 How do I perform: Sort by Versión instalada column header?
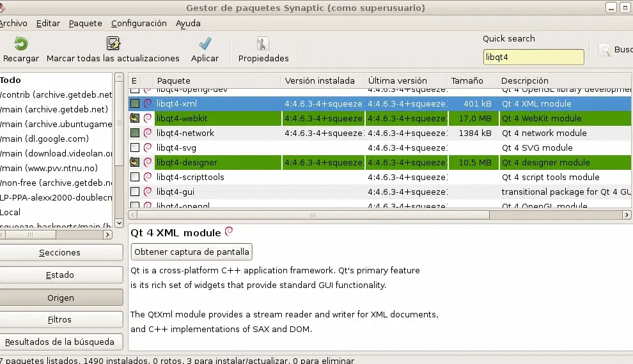[x=323, y=80]
